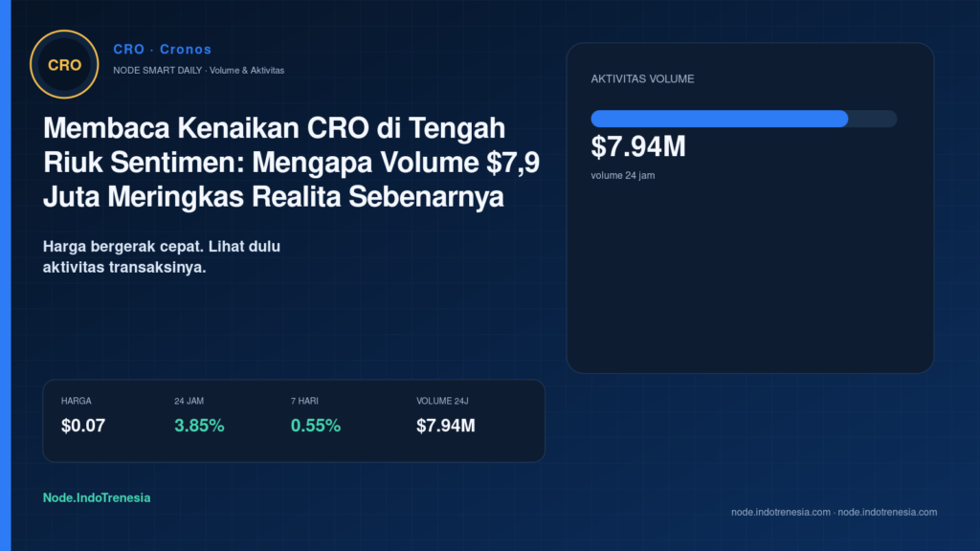The height and width of the screenshot is (551, 980).
Task: Click the green '3.85%' value
Action: [199, 426]
